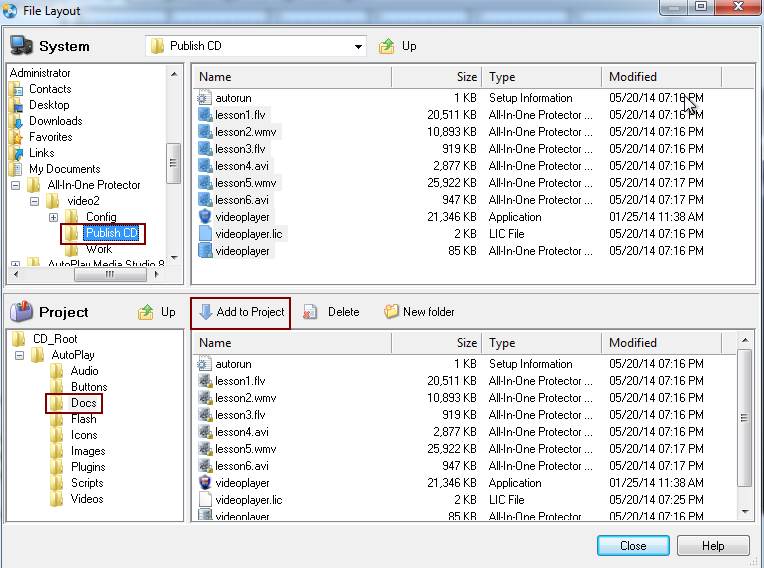This screenshot has height=568, width=764.
Task: Select the Videos folder in Project tree
Action: pos(86,499)
